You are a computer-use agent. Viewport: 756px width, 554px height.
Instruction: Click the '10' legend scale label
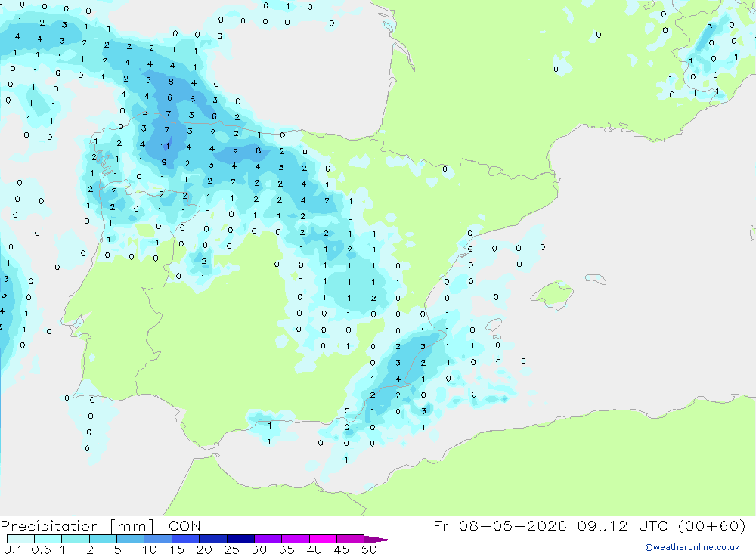150,549
